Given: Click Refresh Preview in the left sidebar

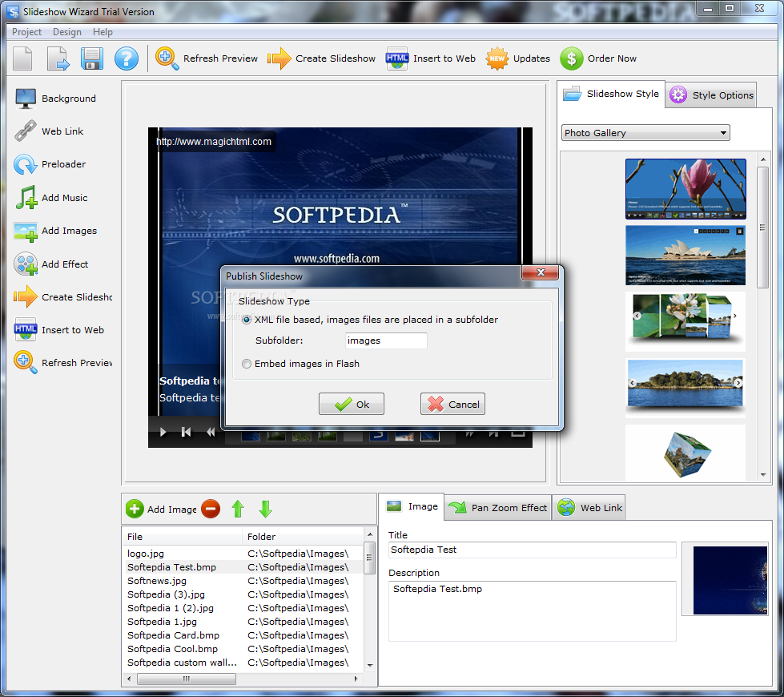Looking at the screenshot, I should click(x=63, y=363).
